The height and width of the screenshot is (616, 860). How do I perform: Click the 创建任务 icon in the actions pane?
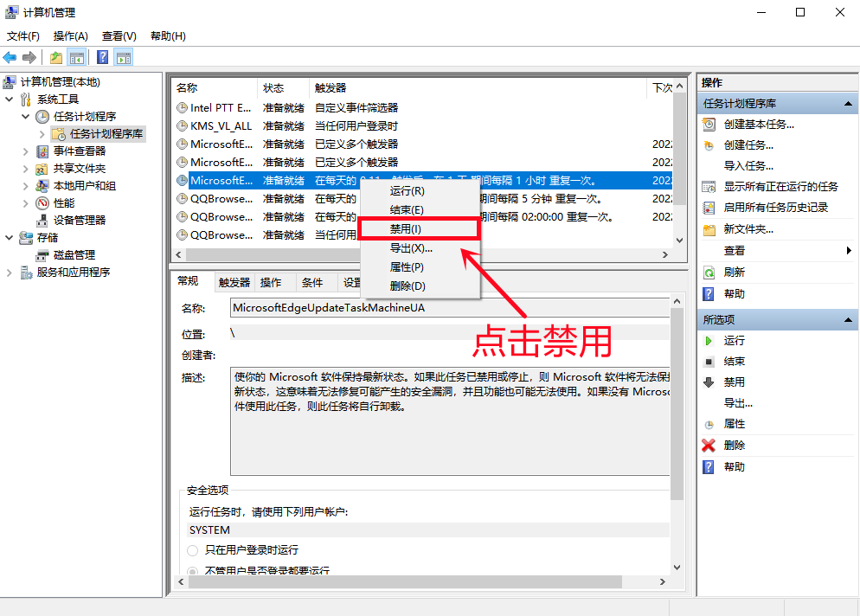pyautogui.click(x=709, y=145)
